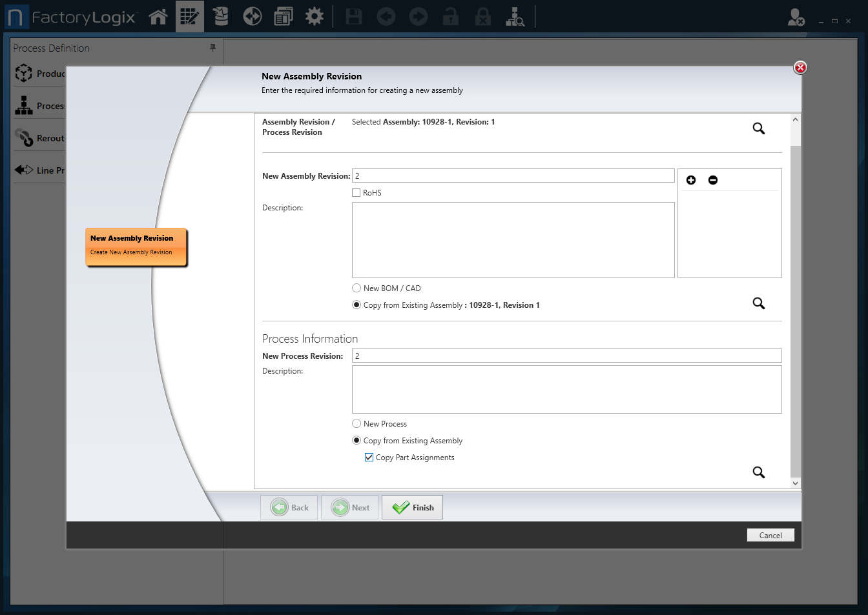The image size is (868, 615).
Task: Click the plus icon to add a revision
Action: pyautogui.click(x=691, y=180)
